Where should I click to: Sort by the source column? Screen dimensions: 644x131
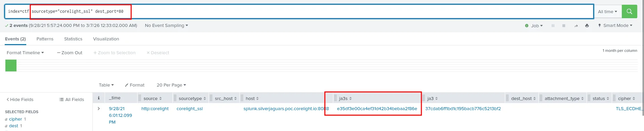153,99
